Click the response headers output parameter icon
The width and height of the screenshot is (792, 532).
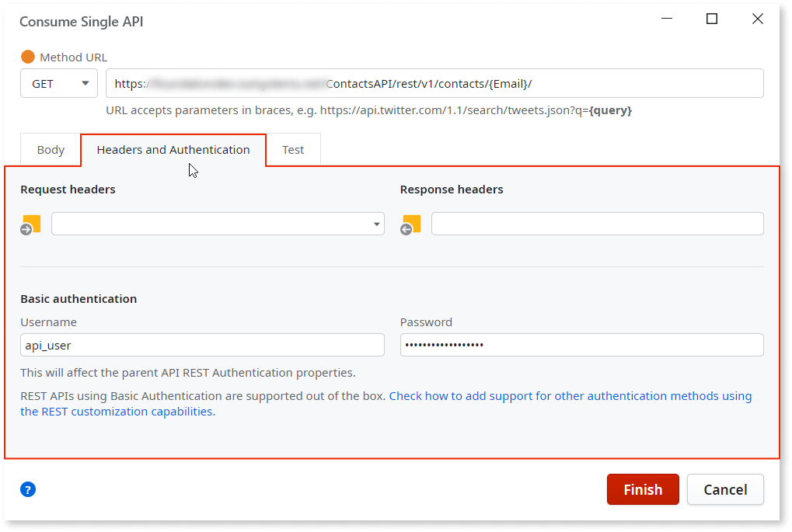(410, 224)
